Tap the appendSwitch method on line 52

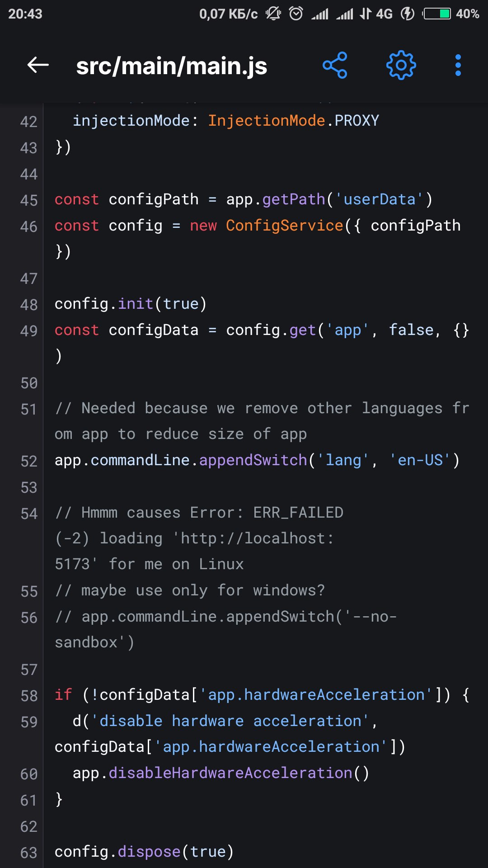[x=253, y=460]
